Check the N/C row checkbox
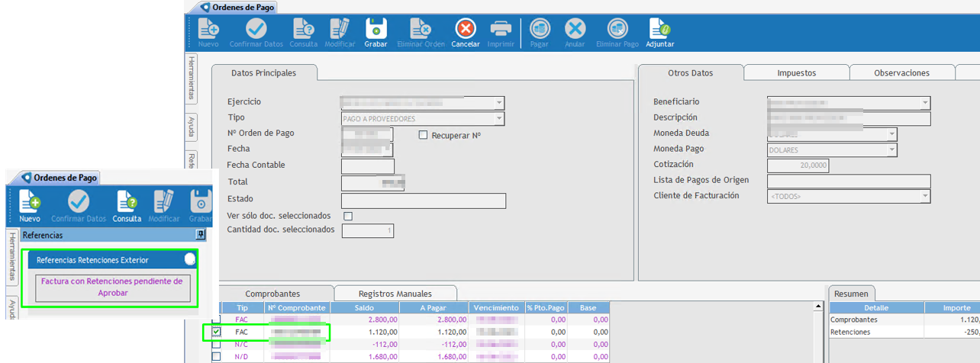Viewport: 980px width, 363px height. pyautogui.click(x=216, y=344)
